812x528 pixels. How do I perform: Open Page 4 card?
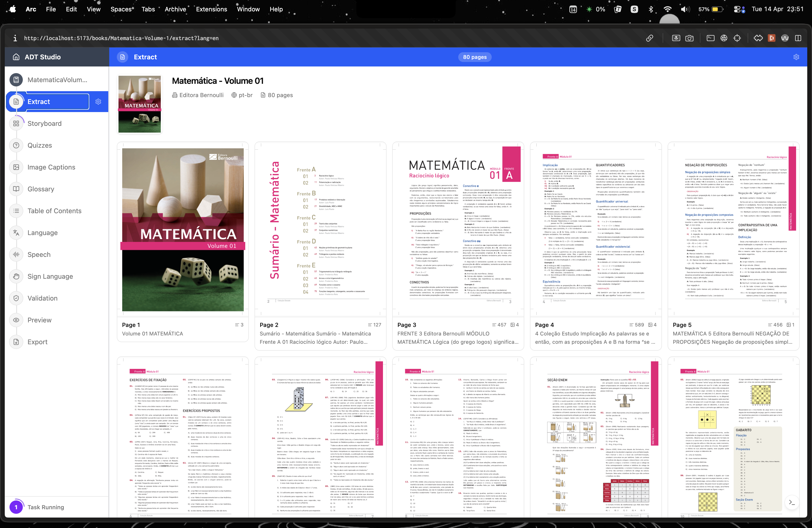click(596, 246)
